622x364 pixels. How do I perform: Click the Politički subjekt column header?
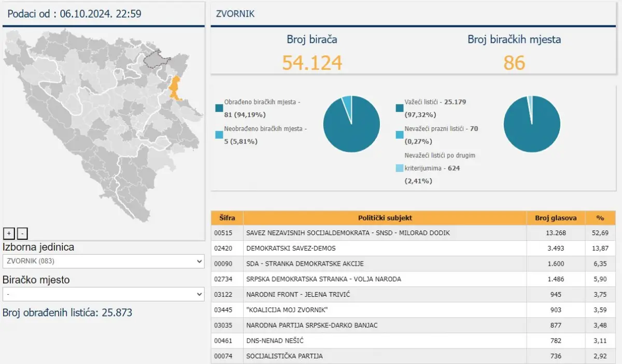[385, 218]
